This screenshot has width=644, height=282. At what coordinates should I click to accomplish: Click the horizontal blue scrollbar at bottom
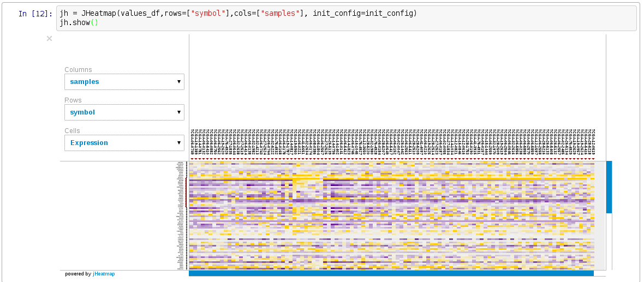[391, 273]
